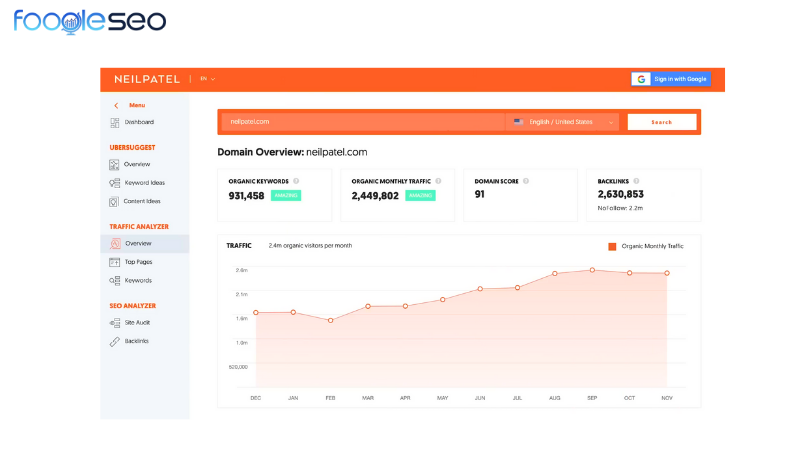This screenshot has width=800, height=450.
Task: Click the neilpatel.com domain search field
Action: [x=360, y=122]
